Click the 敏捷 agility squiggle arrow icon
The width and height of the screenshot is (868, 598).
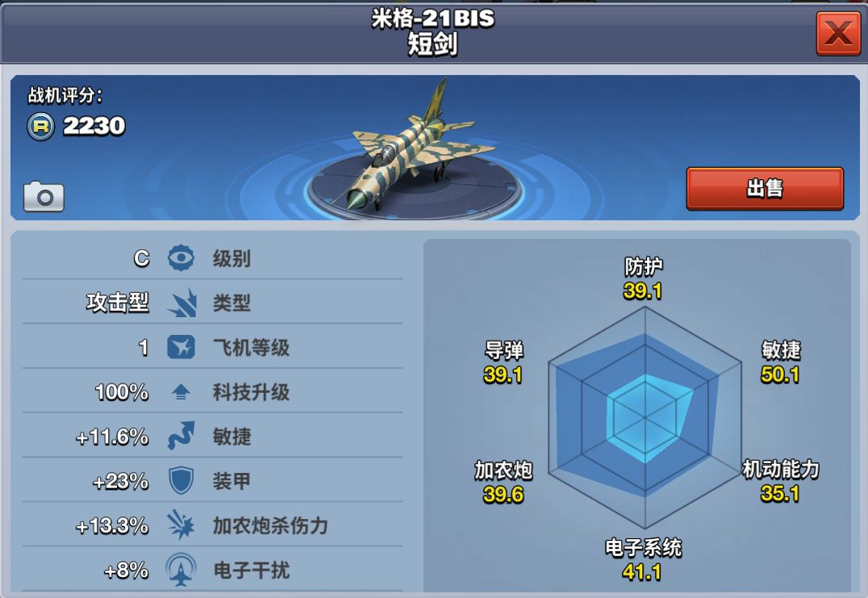point(181,436)
